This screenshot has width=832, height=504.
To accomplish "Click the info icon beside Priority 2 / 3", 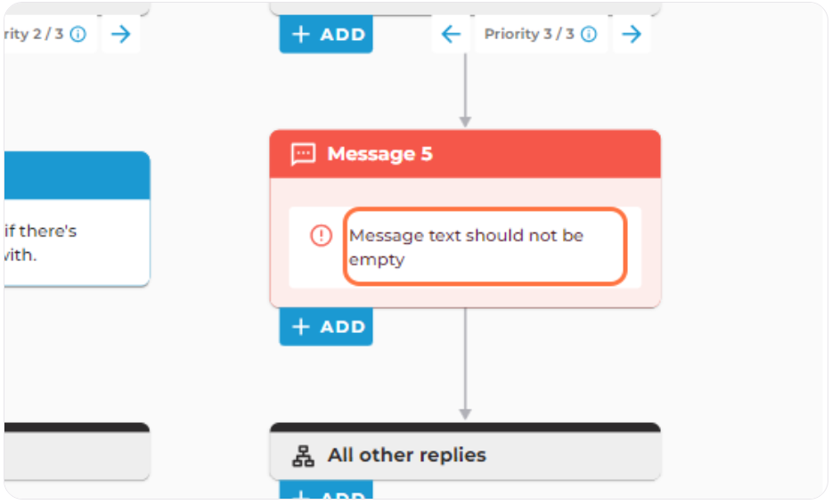I will click(78, 35).
